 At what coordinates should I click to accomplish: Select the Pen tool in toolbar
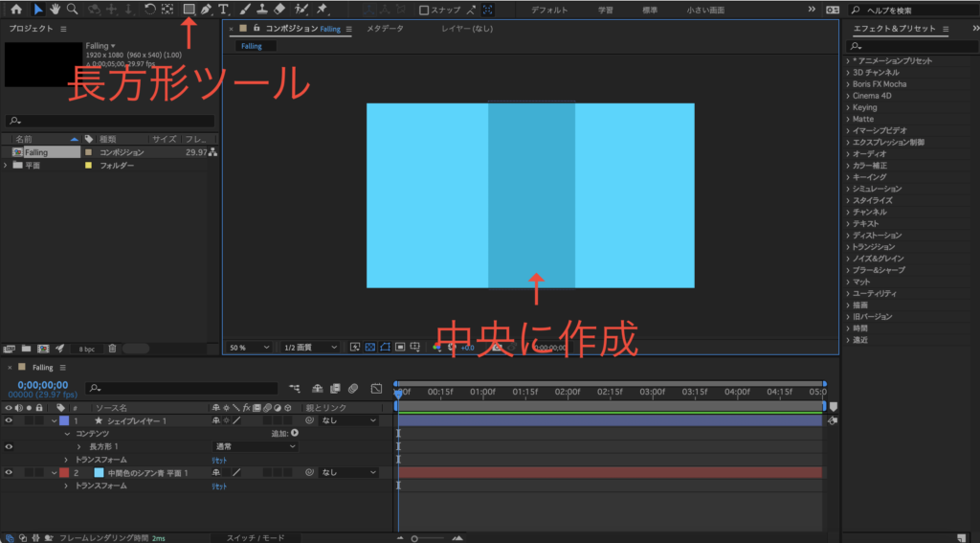pyautogui.click(x=206, y=10)
